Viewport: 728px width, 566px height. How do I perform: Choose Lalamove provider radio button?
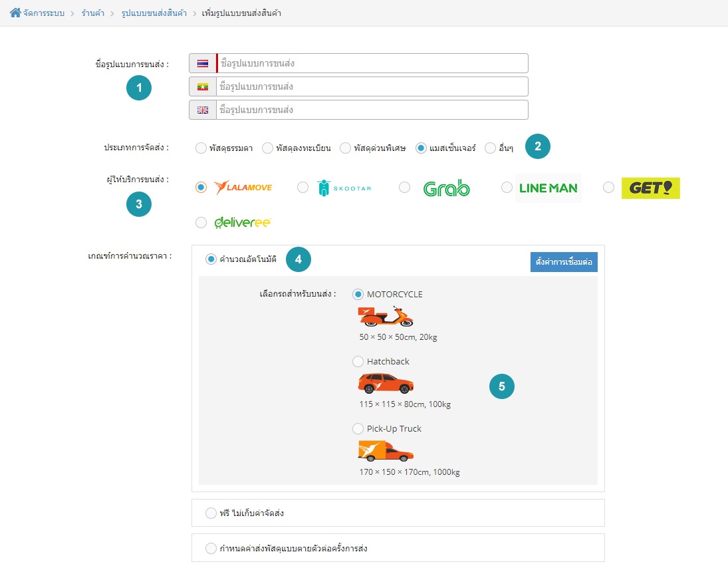[201, 187]
